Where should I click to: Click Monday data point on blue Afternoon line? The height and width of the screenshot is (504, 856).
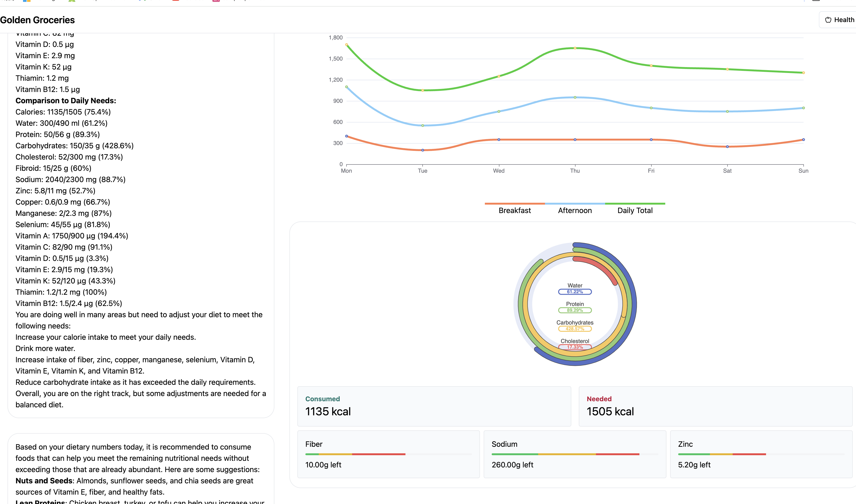[346, 87]
